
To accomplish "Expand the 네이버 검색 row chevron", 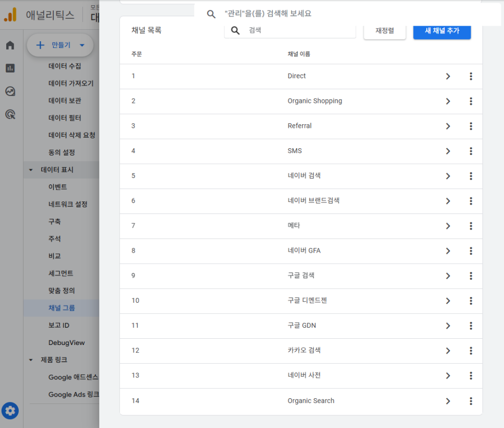I will 448,176.
